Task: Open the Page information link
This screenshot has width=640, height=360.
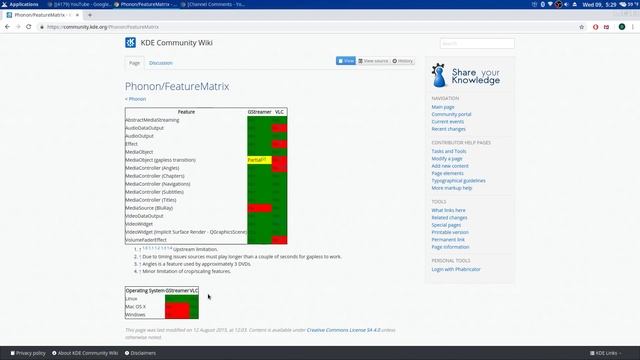Action: click(x=450, y=247)
